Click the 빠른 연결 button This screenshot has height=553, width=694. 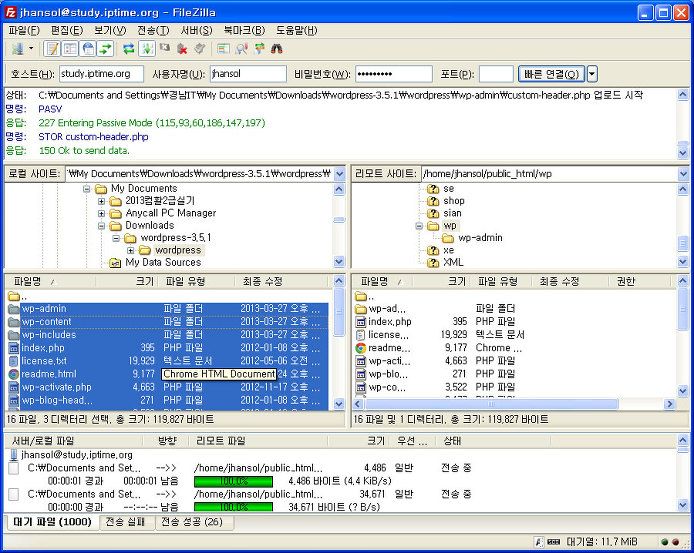[551, 74]
